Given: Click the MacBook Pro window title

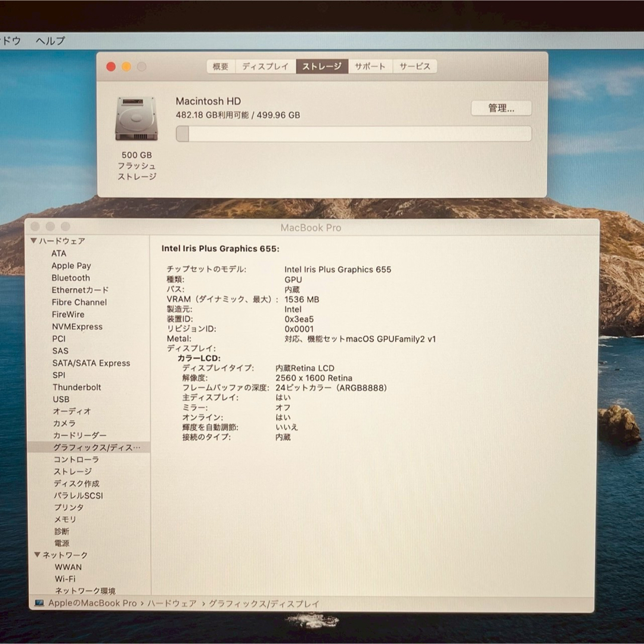Looking at the screenshot, I should pyautogui.click(x=311, y=228).
